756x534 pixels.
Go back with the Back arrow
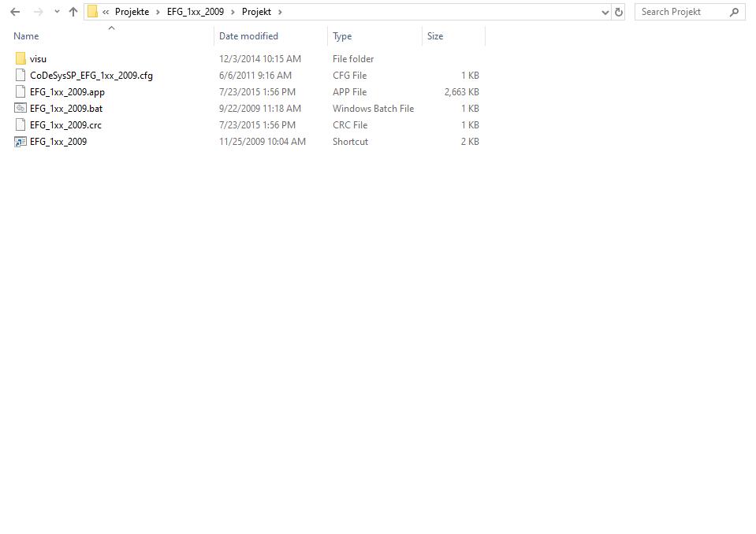pos(15,12)
